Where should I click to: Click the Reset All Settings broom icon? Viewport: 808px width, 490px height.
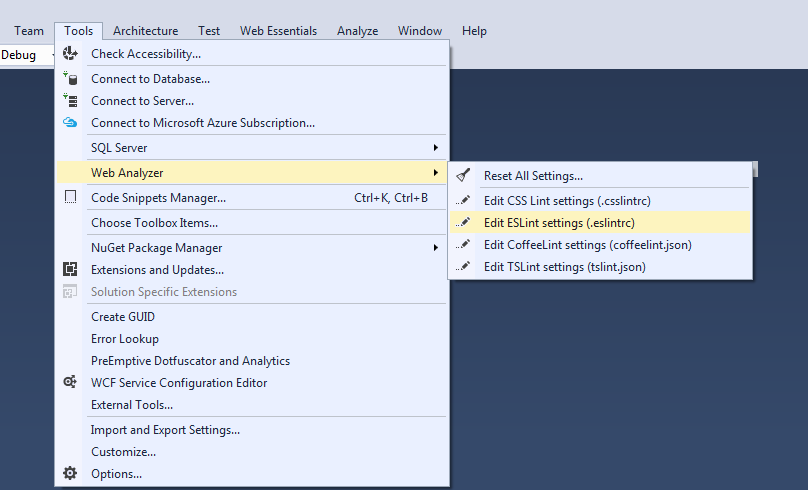point(463,175)
